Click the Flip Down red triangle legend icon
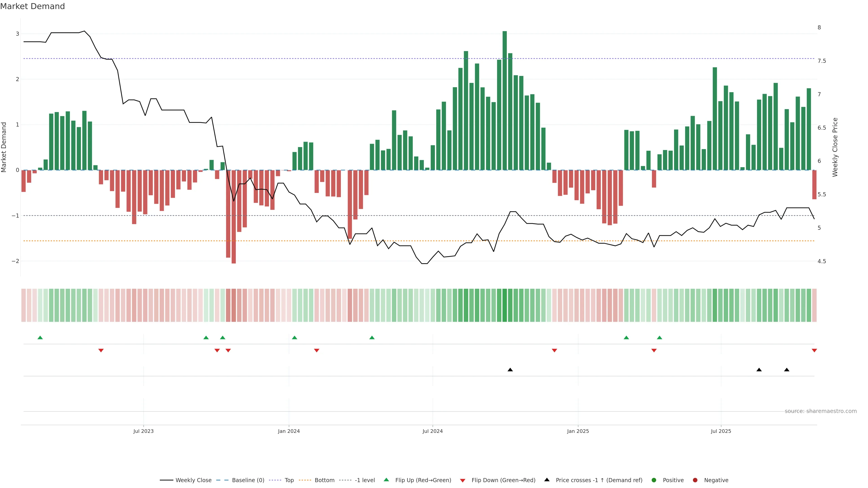868x488 pixels. click(463, 481)
